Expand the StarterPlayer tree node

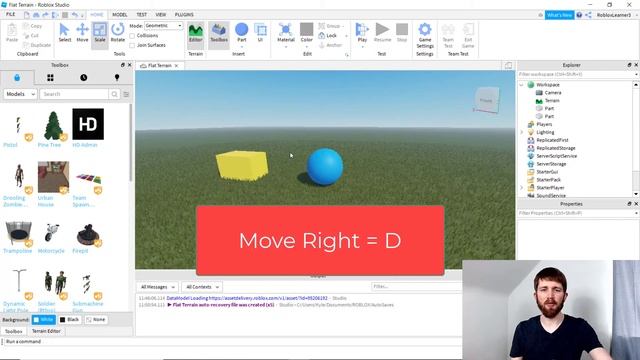[x=521, y=188]
